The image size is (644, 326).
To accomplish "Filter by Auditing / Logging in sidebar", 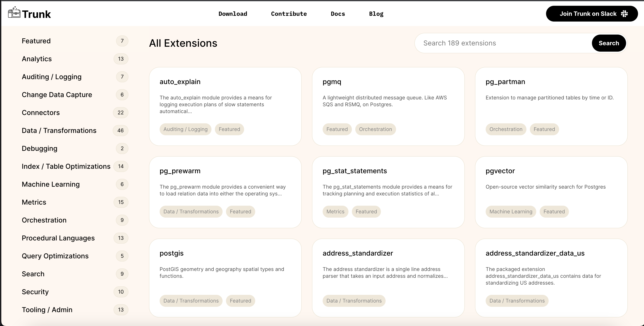I will (75, 77).
